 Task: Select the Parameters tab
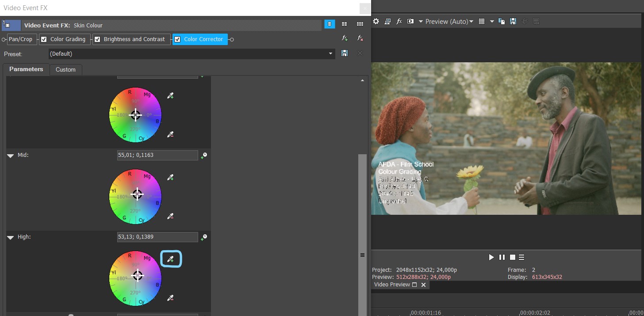click(26, 69)
